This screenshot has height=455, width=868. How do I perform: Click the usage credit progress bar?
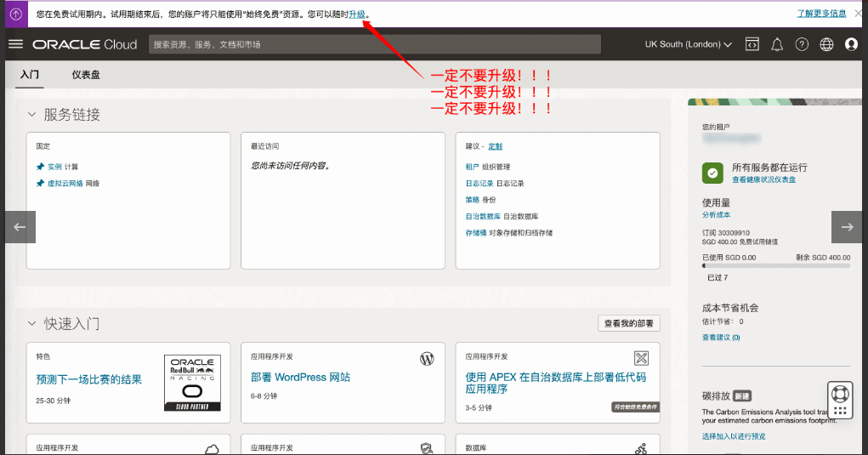click(775, 266)
